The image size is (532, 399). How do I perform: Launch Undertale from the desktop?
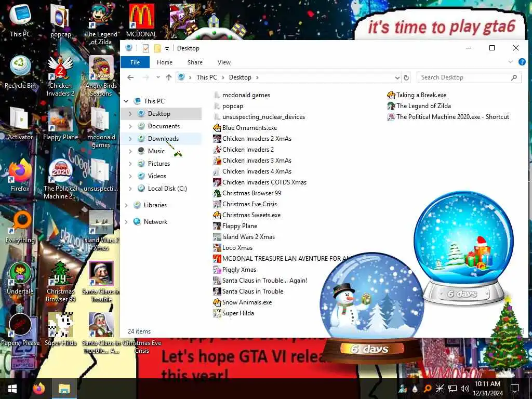click(20, 278)
